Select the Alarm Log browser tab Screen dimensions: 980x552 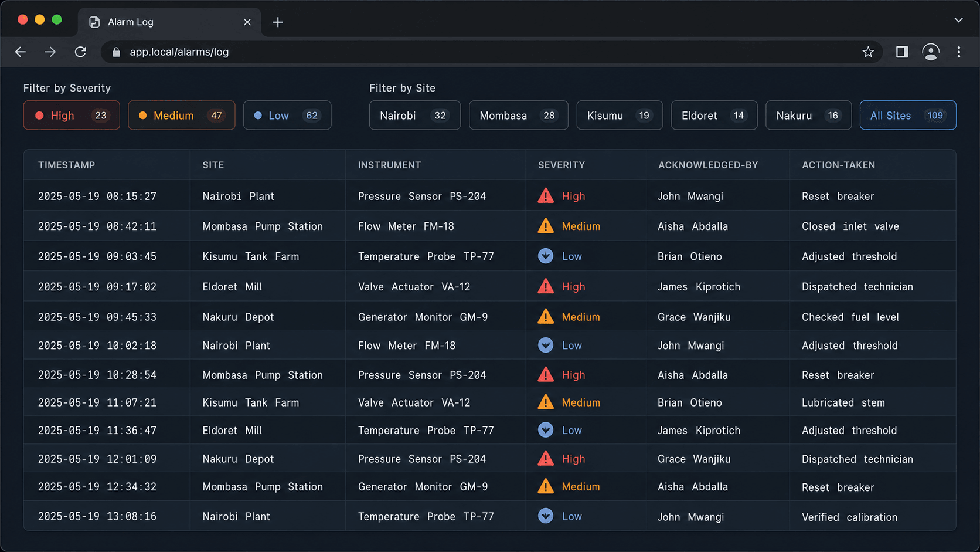(169, 22)
